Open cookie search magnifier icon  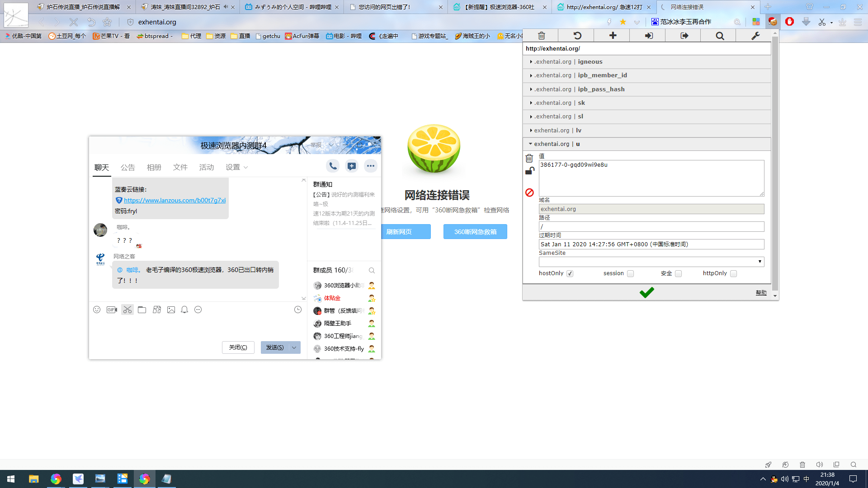(720, 36)
